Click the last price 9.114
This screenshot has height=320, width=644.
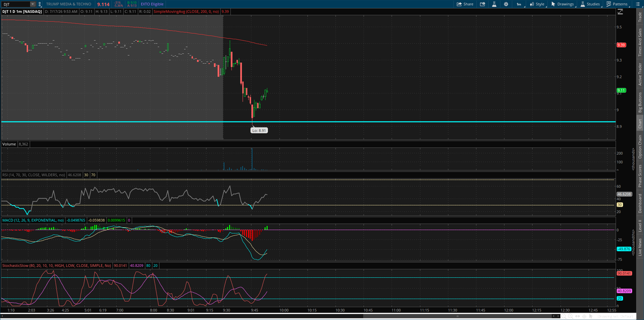click(x=103, y=4)
